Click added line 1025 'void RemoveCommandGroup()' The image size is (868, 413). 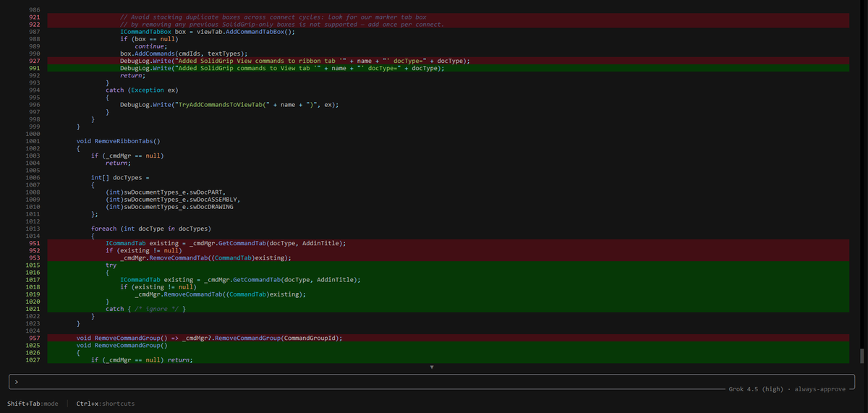click(x=122, y=346)
